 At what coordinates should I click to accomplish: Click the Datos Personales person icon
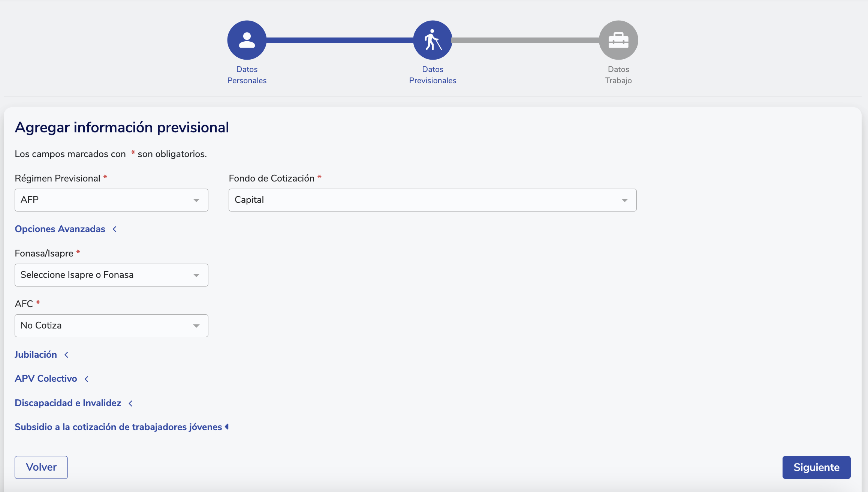click(x=247, y=40)
